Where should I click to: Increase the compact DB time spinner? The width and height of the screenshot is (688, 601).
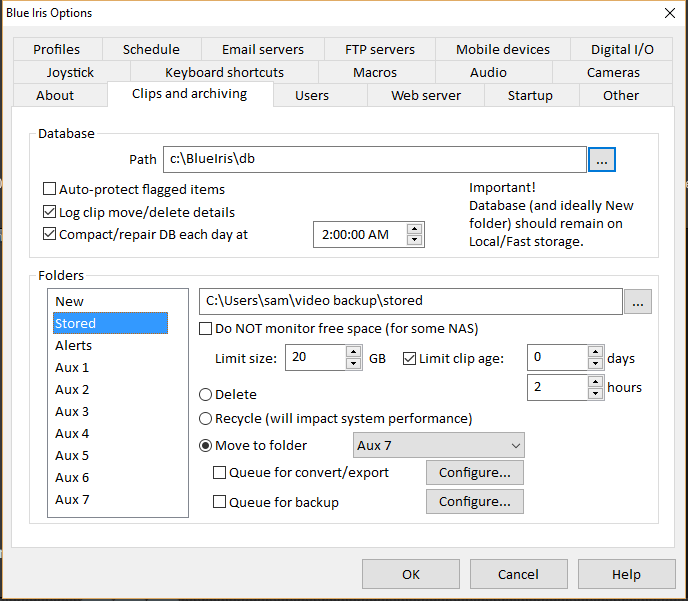tap(415, 229)
